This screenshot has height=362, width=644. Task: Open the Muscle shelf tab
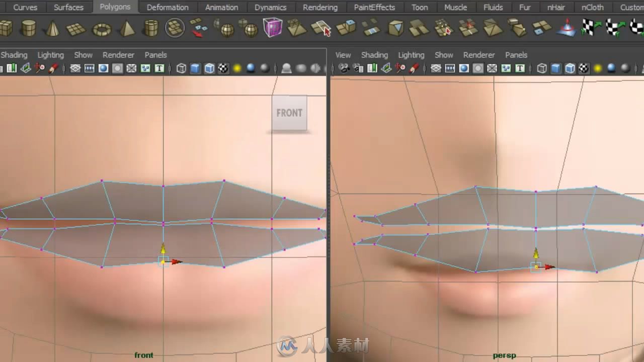point(455,7)
